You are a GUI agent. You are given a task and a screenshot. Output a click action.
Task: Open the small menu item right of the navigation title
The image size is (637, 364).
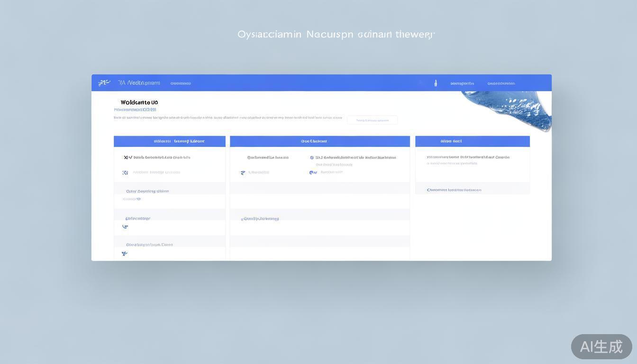181,83
